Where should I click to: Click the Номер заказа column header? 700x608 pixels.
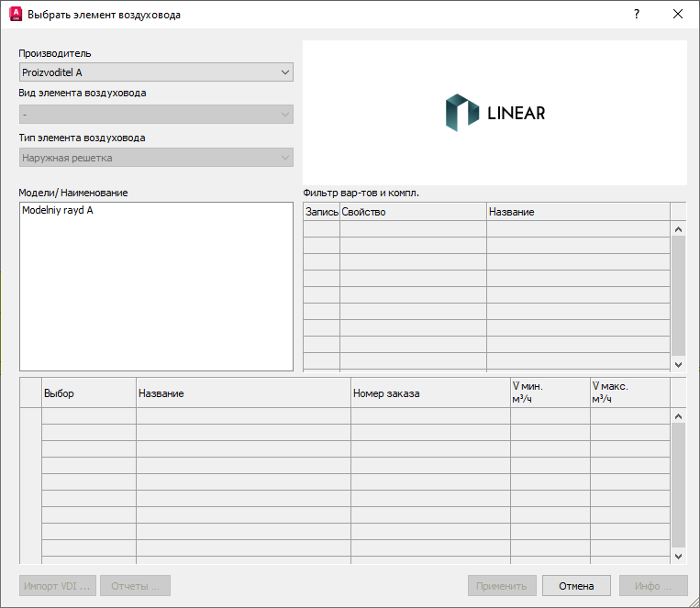(x=431, y=392)
